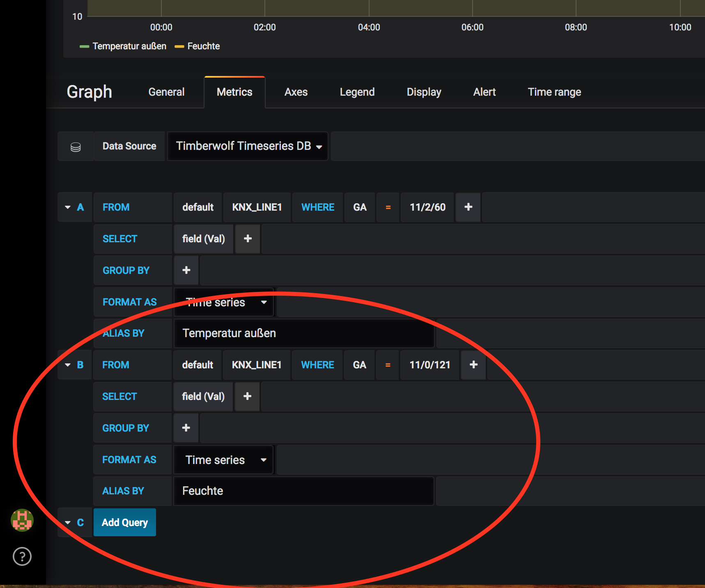Click the WHERE keyword in query A
This screenshot has width=705, height=588.
point(318,207)
